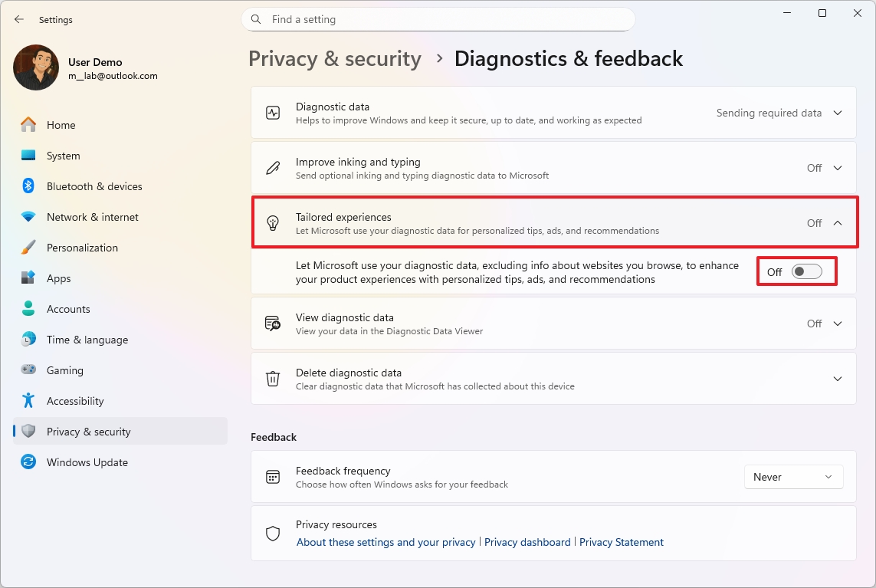The height and width of the screenshot is (588, 876).
Task: Click inside the Find a setting search box
Action: pyautogui.click(x=437, y=19)
